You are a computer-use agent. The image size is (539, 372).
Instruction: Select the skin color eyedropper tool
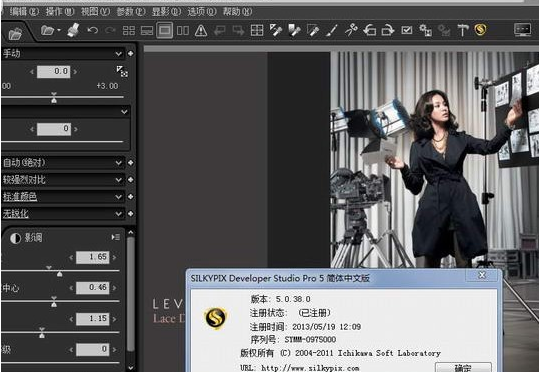[x=294, y=30]
